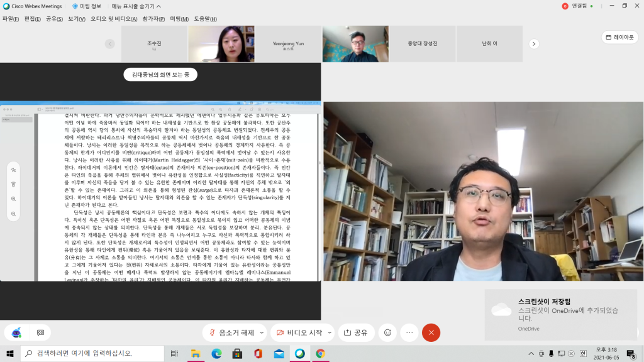The image size is (644, 362).
Task: Open File Explorer from taskbar
Action: (196, 353)
